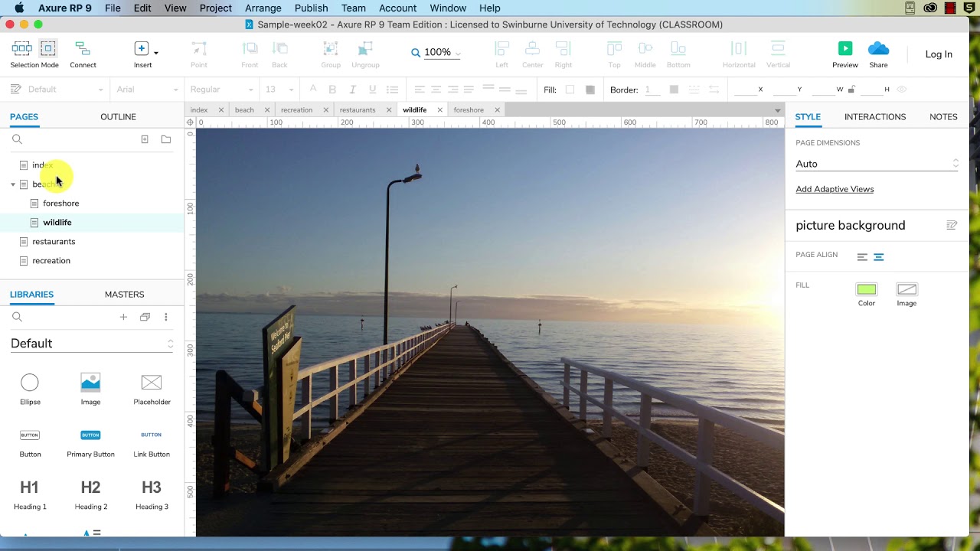Set page align to center
Viewport: 980px width, 551px height.
[879, 257]
